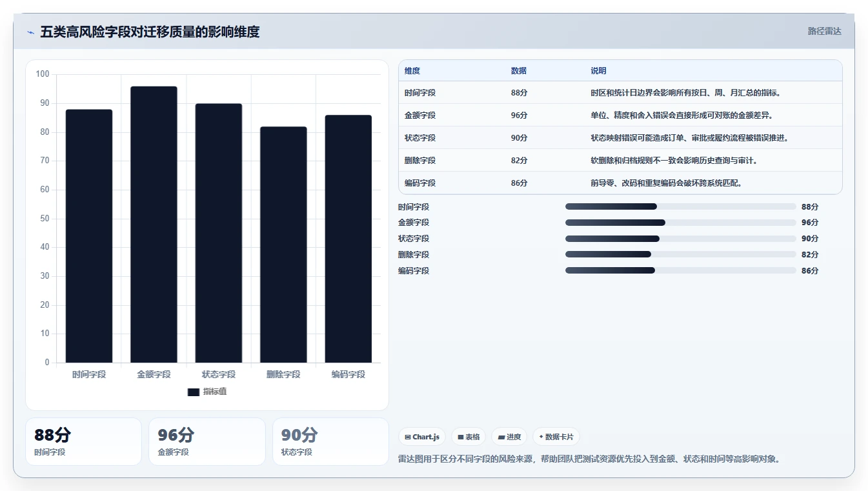Click the footer note starting with 雷达图用于区分
This screenshot has width=868, height=491.
[590, 459]
